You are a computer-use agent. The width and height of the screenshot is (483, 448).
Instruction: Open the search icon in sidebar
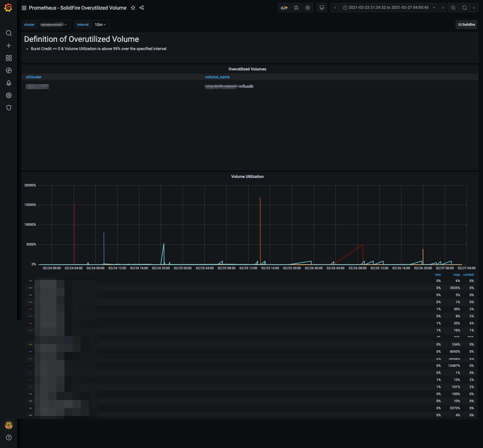[x=9, y=33]
